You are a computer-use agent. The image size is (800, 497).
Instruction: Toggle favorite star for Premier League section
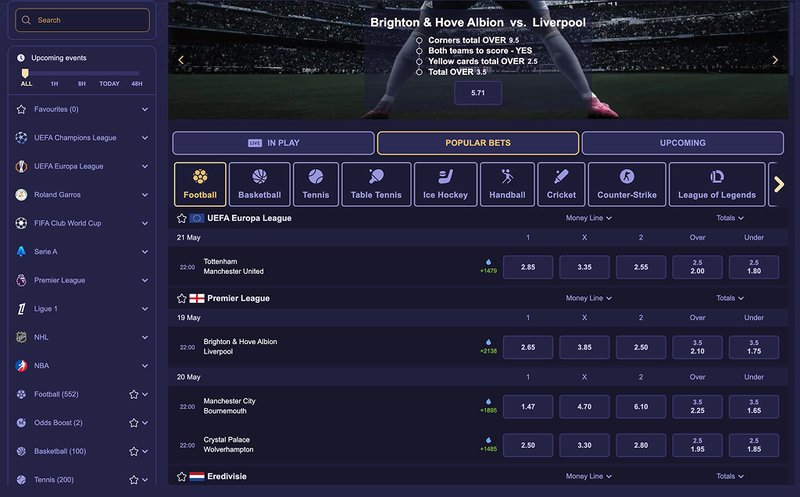tap(182, 298)
